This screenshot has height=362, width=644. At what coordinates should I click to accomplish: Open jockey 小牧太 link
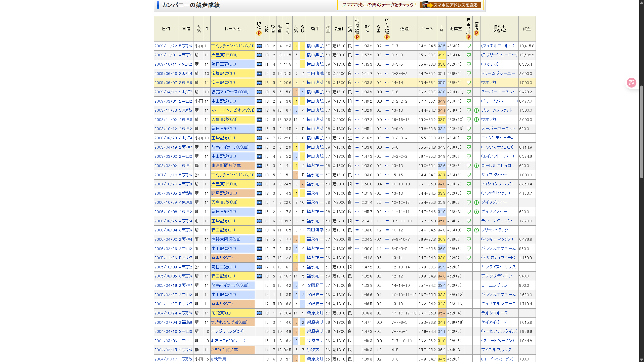pos(313,350)
